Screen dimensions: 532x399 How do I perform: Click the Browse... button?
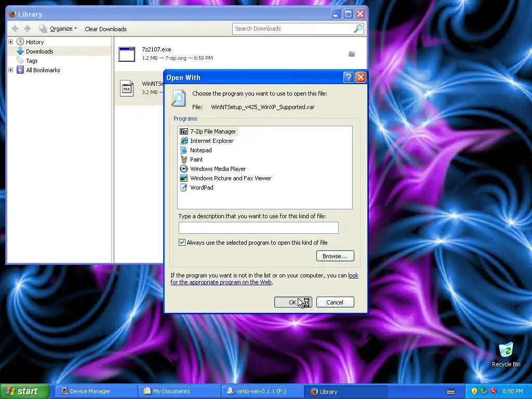pos(335,256)
